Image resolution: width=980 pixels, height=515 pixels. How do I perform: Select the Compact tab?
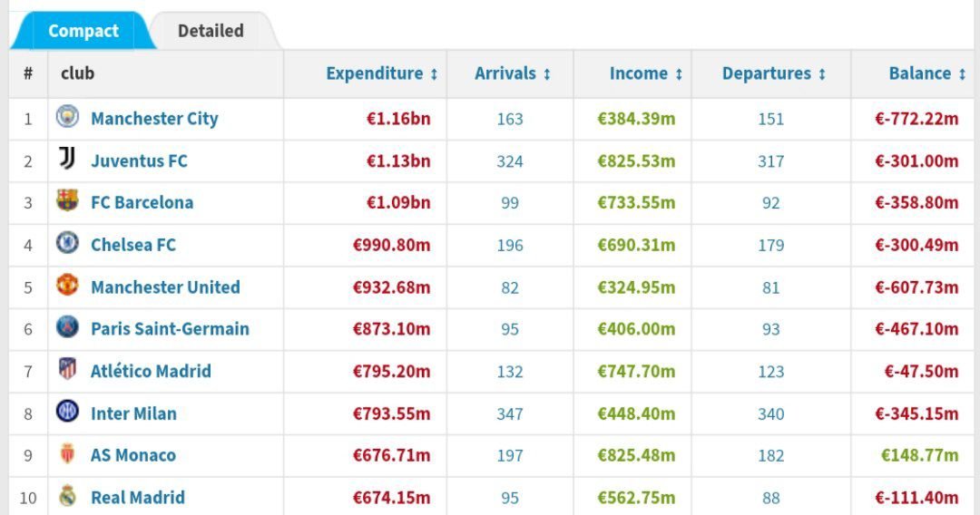(x=83, y=31)
